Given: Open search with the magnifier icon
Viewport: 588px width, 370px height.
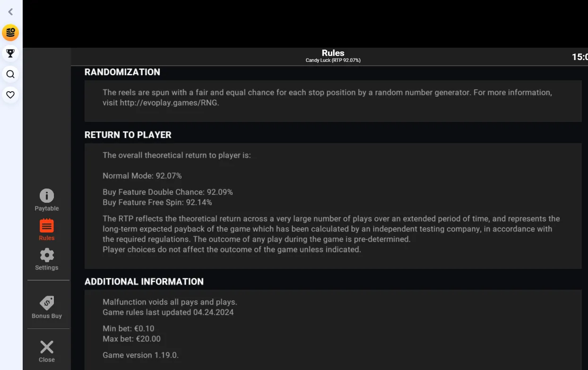Looking at the screenshot, I should [10, 74].
